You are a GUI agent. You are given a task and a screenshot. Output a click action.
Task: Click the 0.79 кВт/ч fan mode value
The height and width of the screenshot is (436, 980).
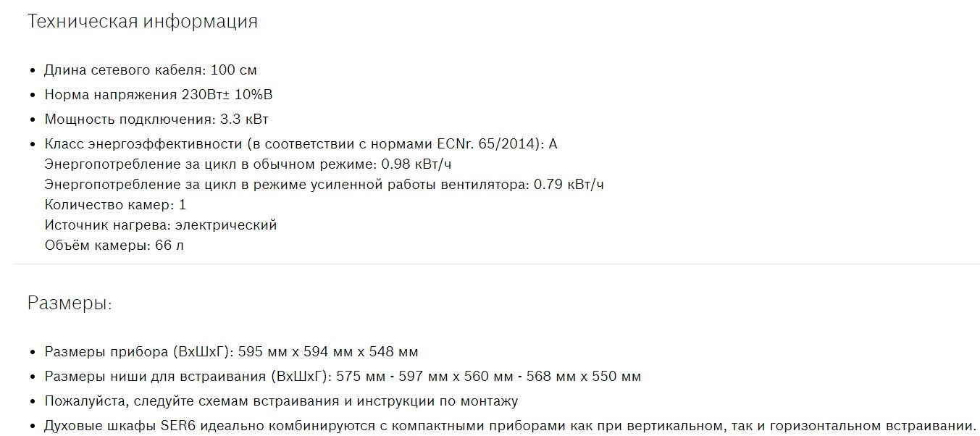(x=569, y=185)
